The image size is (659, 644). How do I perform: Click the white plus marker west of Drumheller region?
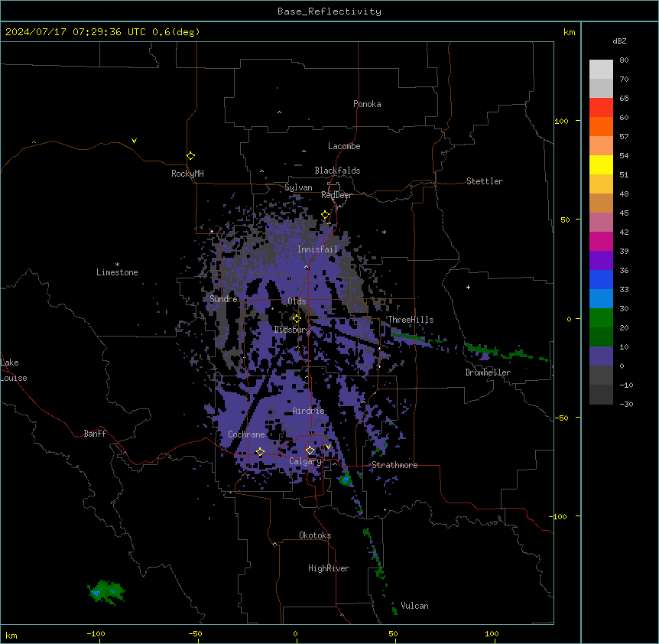pos(468,287)
